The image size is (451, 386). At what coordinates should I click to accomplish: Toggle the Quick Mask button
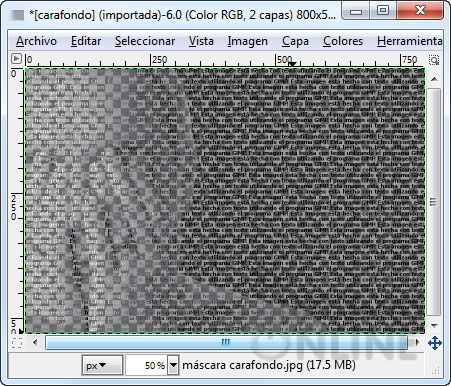click(17, 343)
